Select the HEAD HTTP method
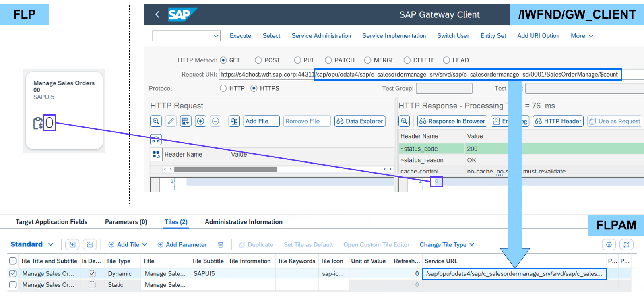Image resolution: width=644 pixels, height=296 pixels. click(446, 60)
